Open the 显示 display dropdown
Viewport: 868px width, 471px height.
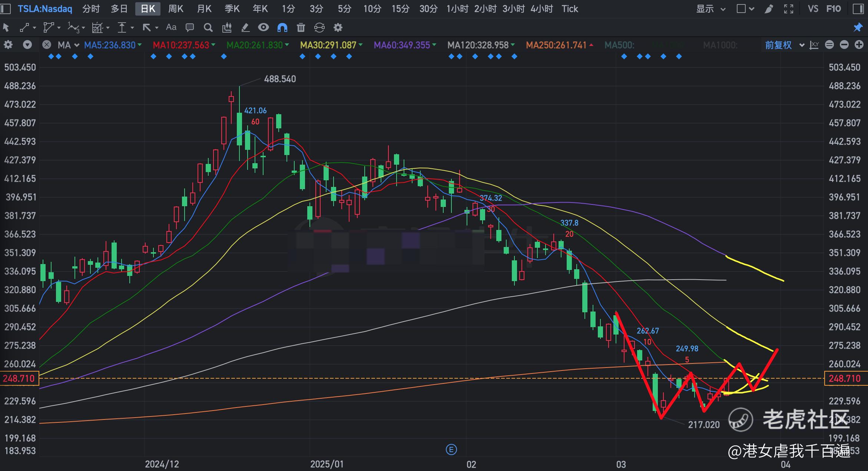point(710,9)
